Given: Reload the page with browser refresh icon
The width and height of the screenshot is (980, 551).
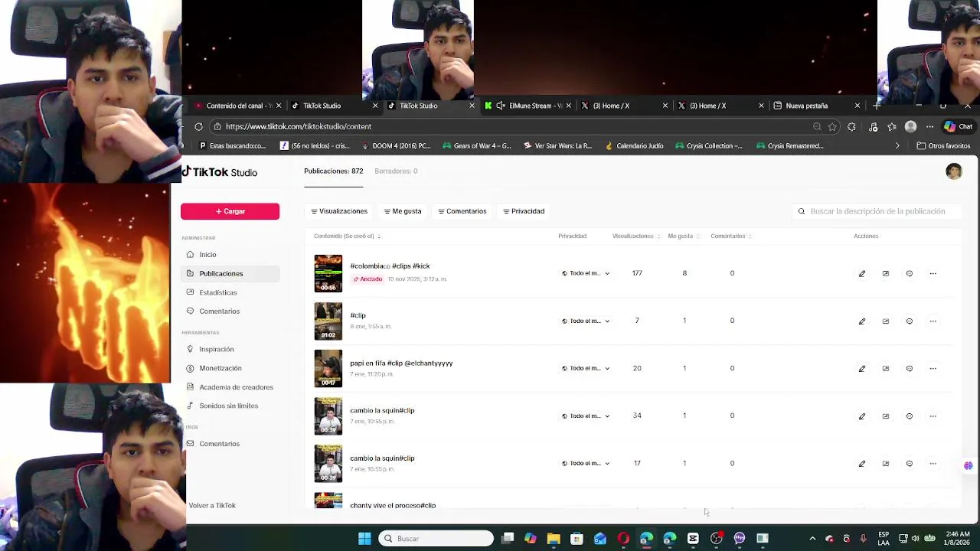Looking at the screenshot, I should click(x=198, y=126).
